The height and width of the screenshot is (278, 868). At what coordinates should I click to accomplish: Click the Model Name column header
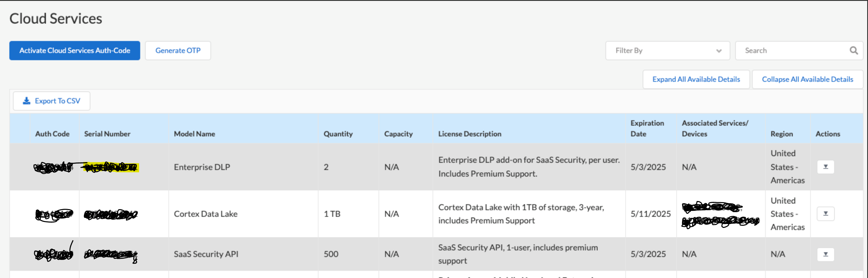click(x=194, y=133)
